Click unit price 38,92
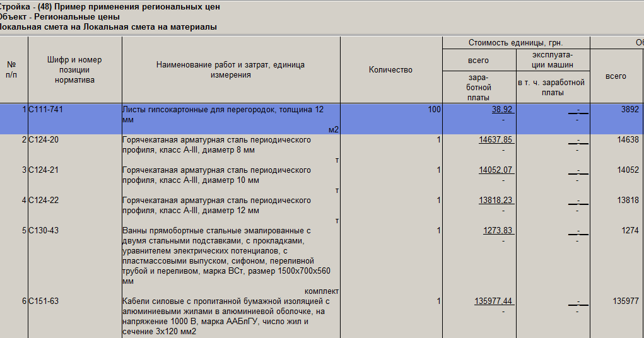Viewport: 644px width, 338px height. 502,110
